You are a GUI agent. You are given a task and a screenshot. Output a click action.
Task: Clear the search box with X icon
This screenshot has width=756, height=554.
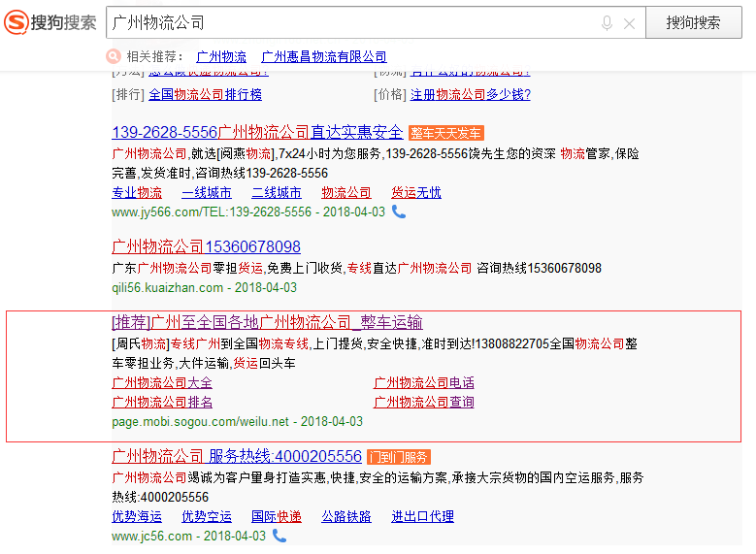click(629, 23)
